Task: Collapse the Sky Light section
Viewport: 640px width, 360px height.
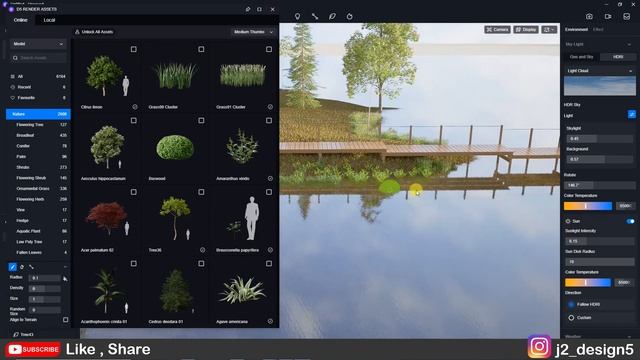Action: pyautogui.click(x=629, y=44)
